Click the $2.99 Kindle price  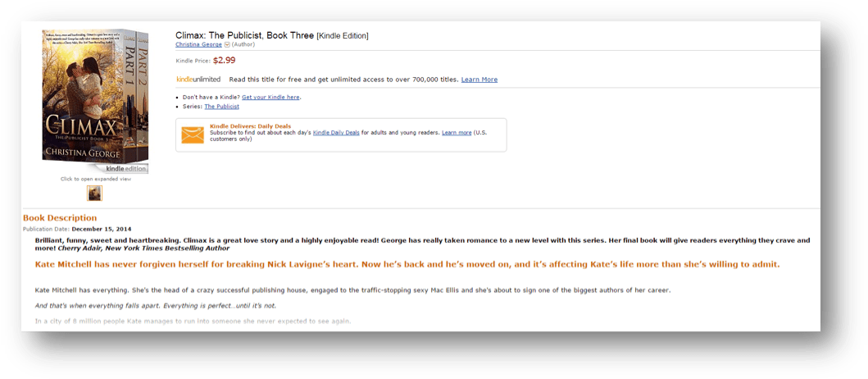pos(225,61)
